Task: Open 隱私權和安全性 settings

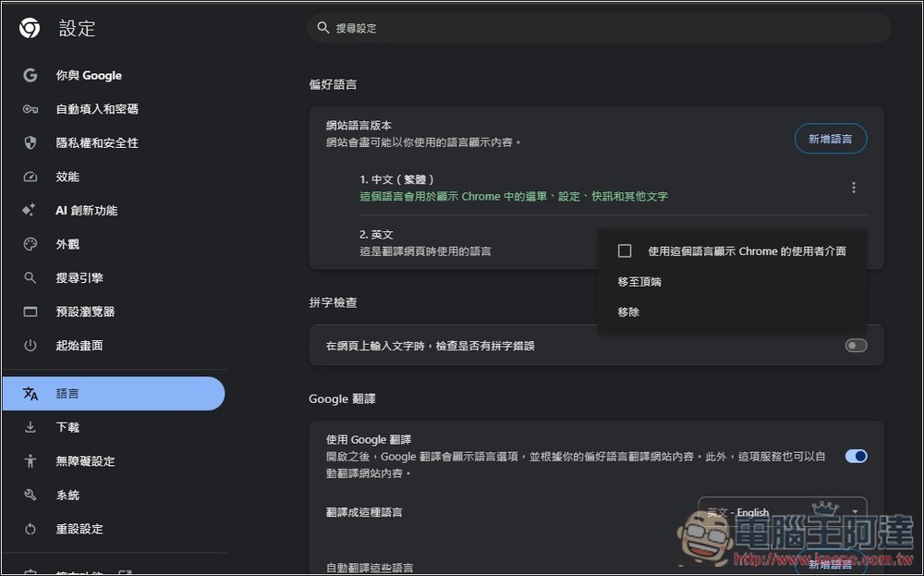Action: tap(97, 142)
